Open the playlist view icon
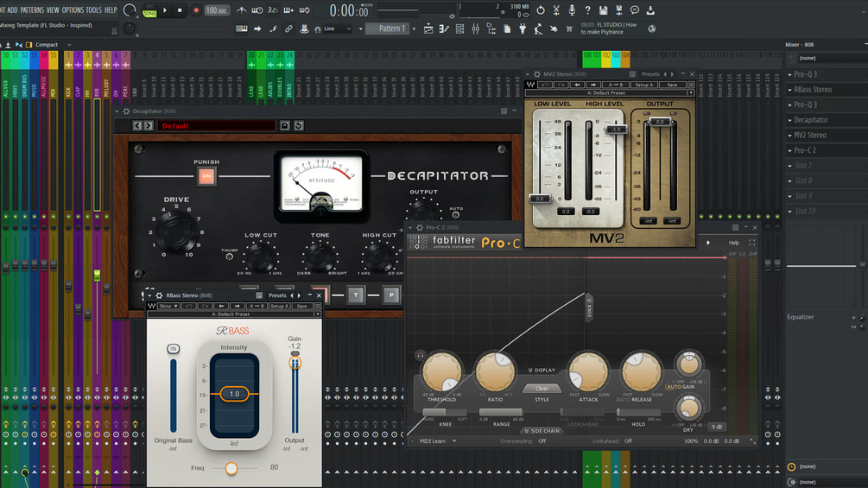This screenshot has width=868, height=488. (x=428, y=29)
